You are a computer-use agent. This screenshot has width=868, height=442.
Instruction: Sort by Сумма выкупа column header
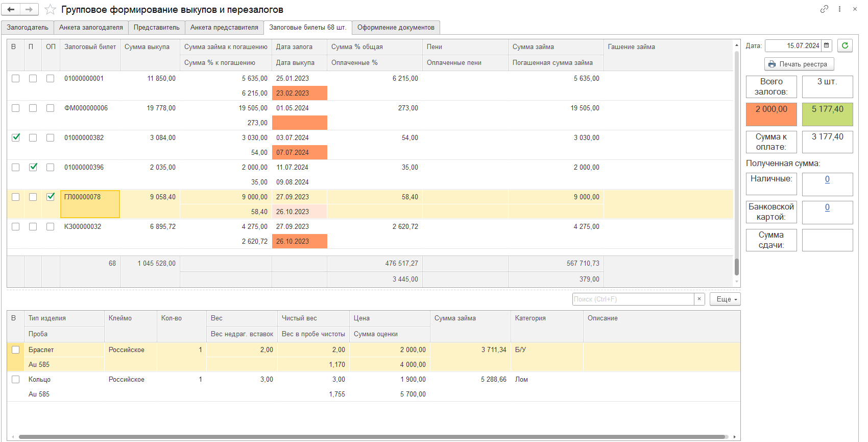tap(150, 55)
